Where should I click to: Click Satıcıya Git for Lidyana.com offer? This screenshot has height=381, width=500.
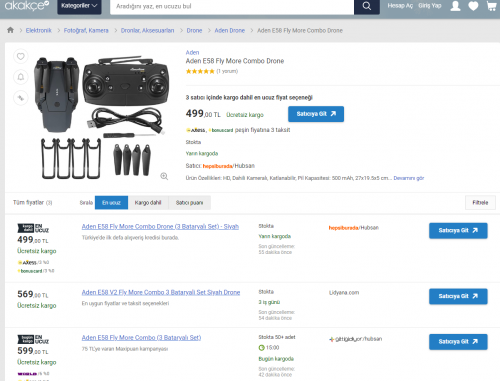point(458,296)
